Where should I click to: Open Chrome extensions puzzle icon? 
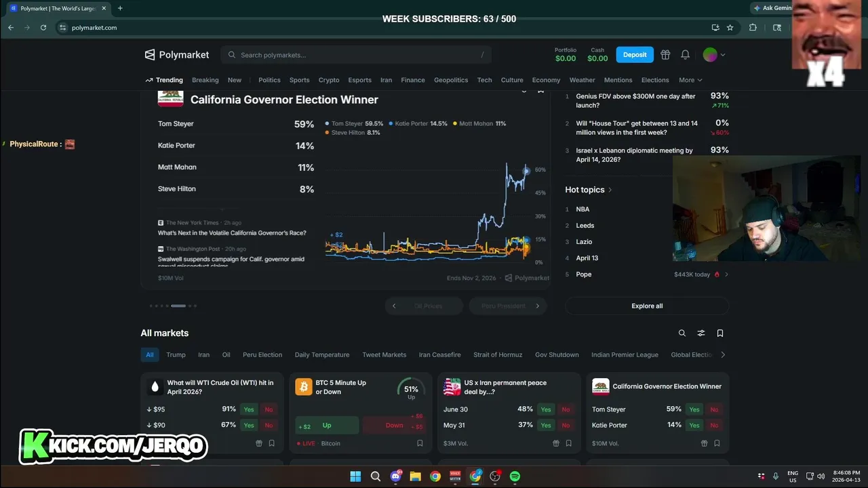click(x=753, y=28)
